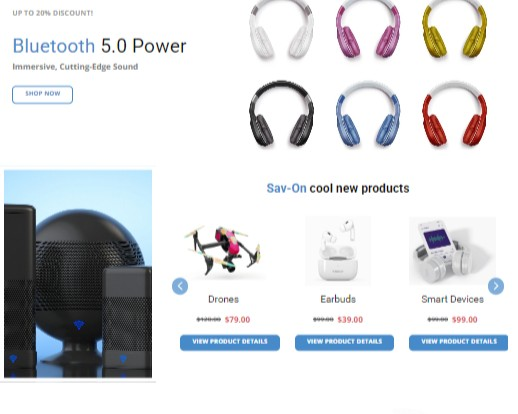Viewport: 518px width, 414px height.
Task: Click the SHOP NOW button
Action: pos(42,95)
